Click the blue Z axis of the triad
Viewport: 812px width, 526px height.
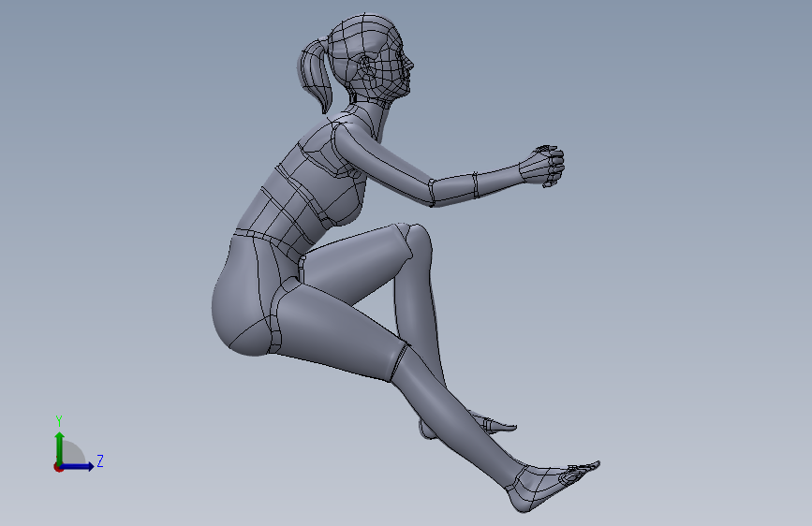(x=78, y=466)
